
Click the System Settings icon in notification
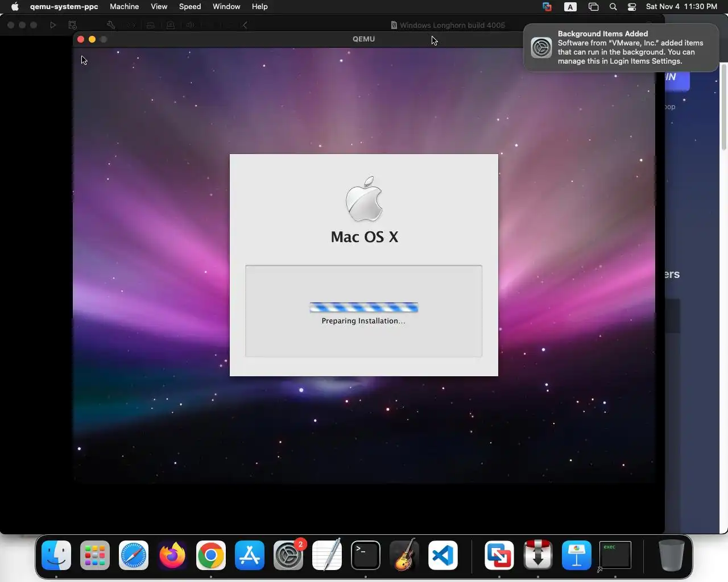tap(541, 48)
